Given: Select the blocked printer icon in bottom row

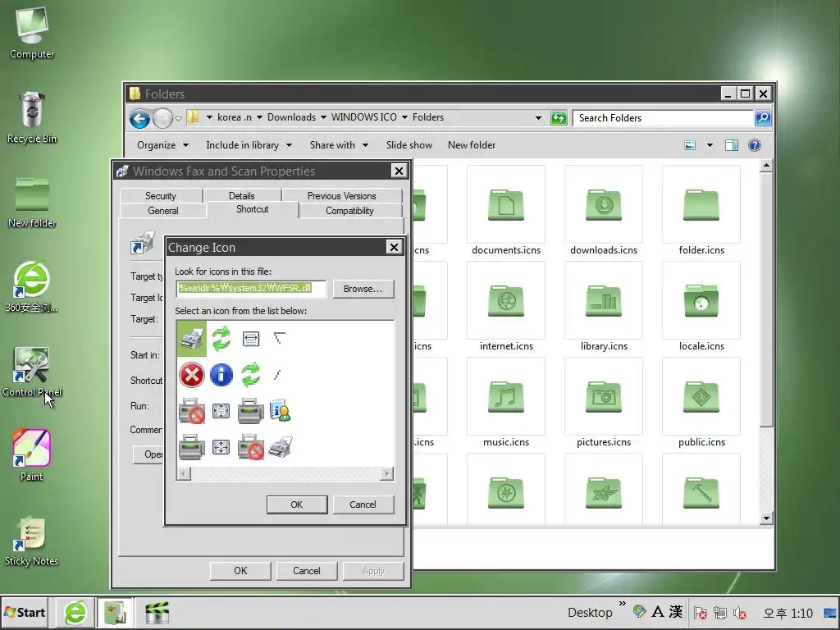Looking at the screenshot, I should 250,447.
